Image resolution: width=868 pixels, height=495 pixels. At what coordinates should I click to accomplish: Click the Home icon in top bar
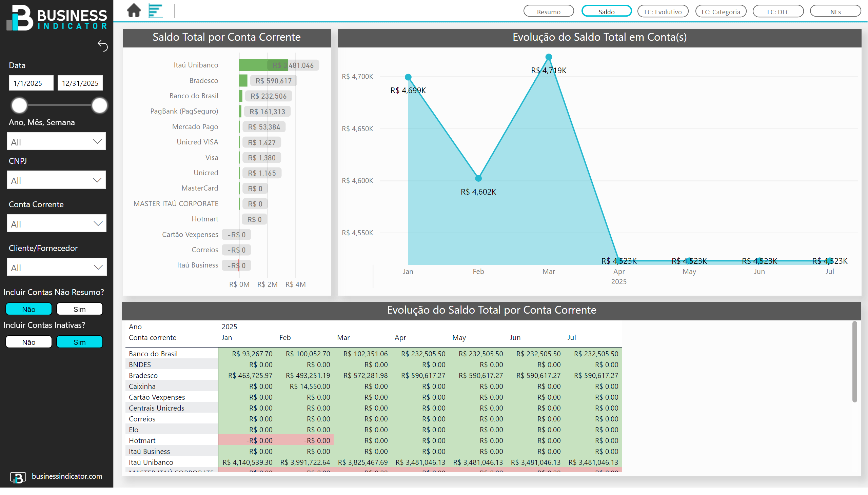(x=134, y=10)
